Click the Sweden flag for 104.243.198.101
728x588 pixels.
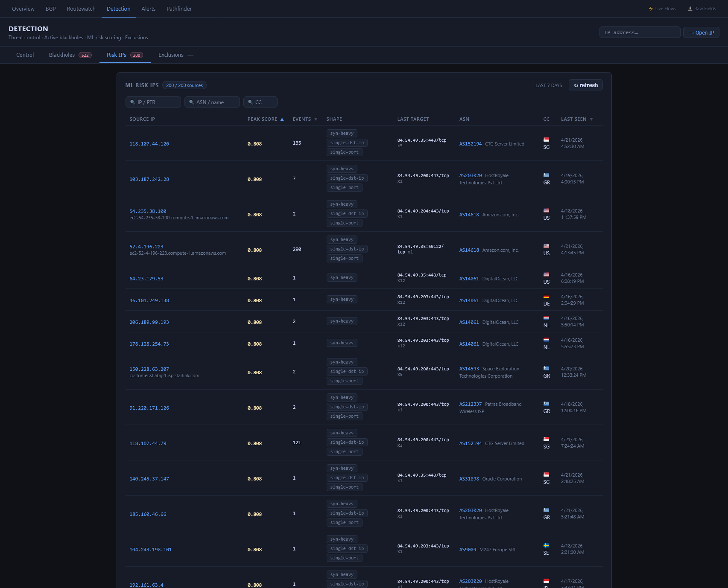[546, 546]
